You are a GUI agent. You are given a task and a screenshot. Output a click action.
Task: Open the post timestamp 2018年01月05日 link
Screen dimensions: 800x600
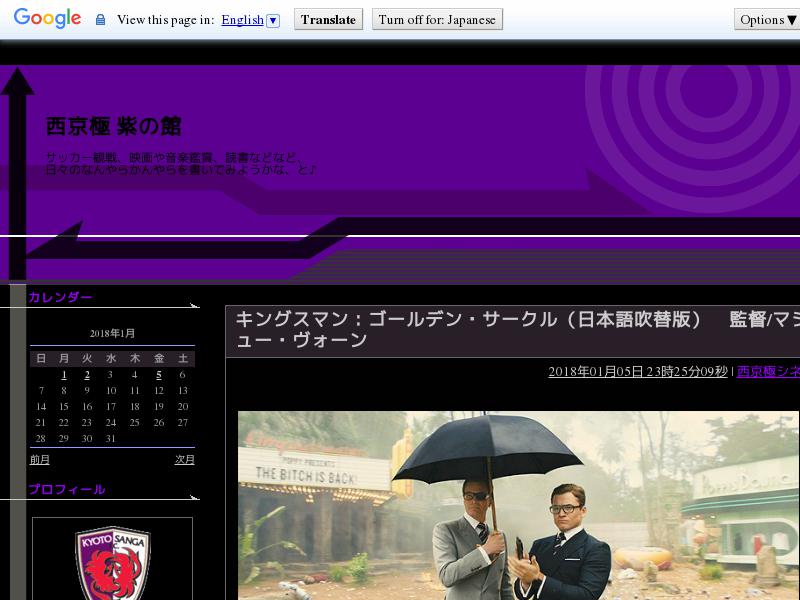[638, 371]
